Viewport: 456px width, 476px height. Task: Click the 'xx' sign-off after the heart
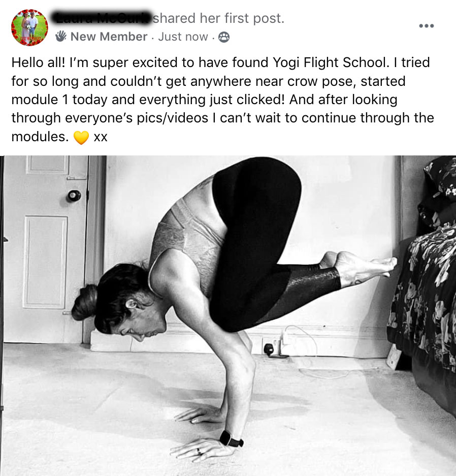coord(101,137)
